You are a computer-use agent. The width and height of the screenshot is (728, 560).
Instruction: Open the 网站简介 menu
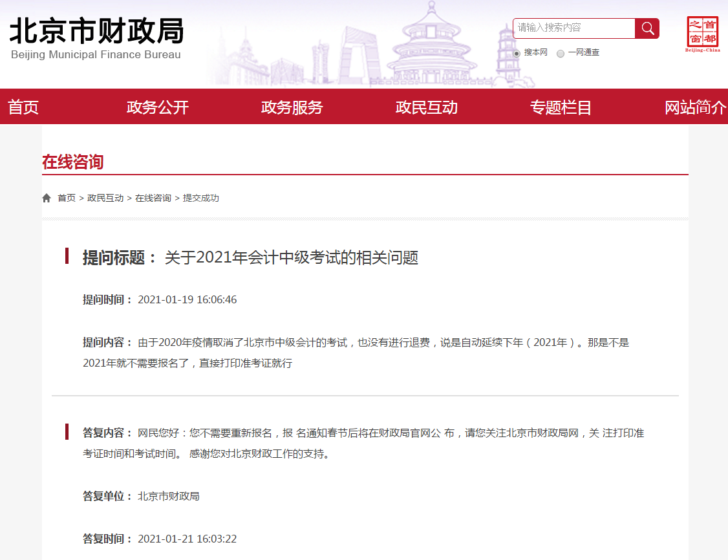[x=693, y=107]
